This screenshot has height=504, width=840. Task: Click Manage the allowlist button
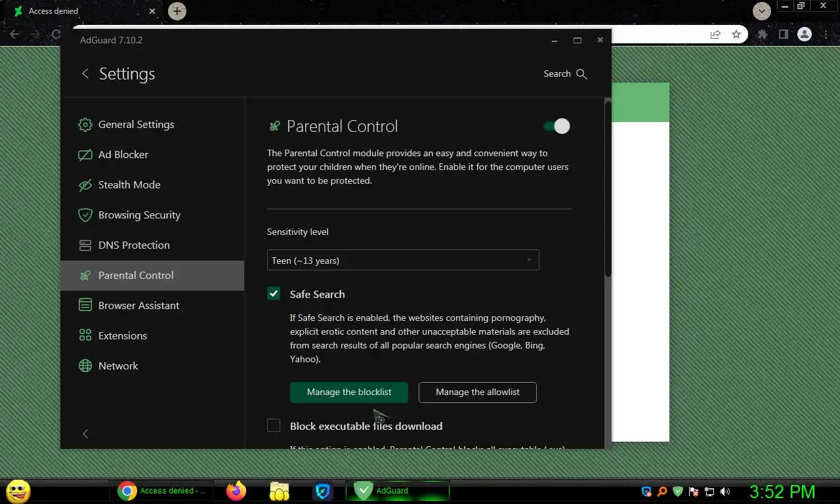(x=478, y=392)
